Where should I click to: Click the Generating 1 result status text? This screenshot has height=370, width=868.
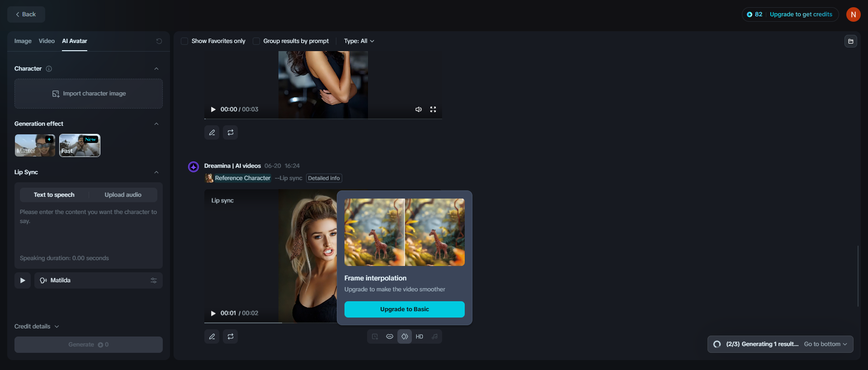tap(762, 344)
